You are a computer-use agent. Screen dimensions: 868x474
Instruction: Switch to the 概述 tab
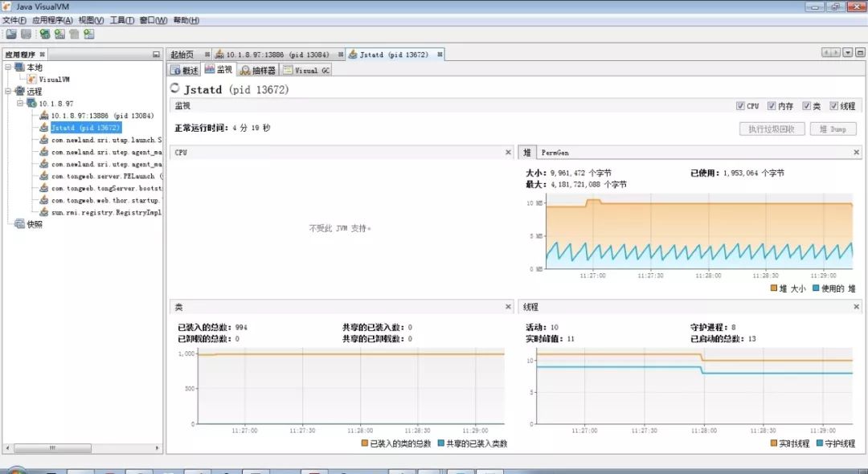tap(185, 70)
